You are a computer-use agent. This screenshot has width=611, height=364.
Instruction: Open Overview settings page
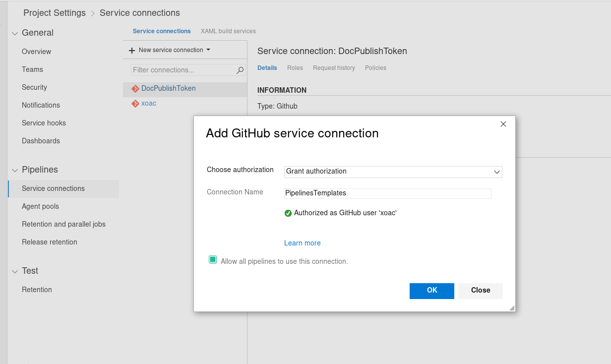pos(36,52)
